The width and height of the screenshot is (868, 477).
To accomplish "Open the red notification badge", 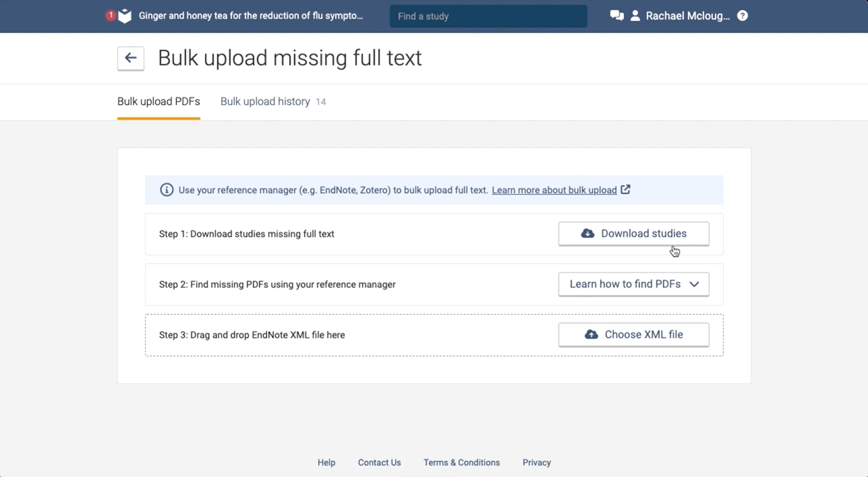I will (x=111, y=15).
